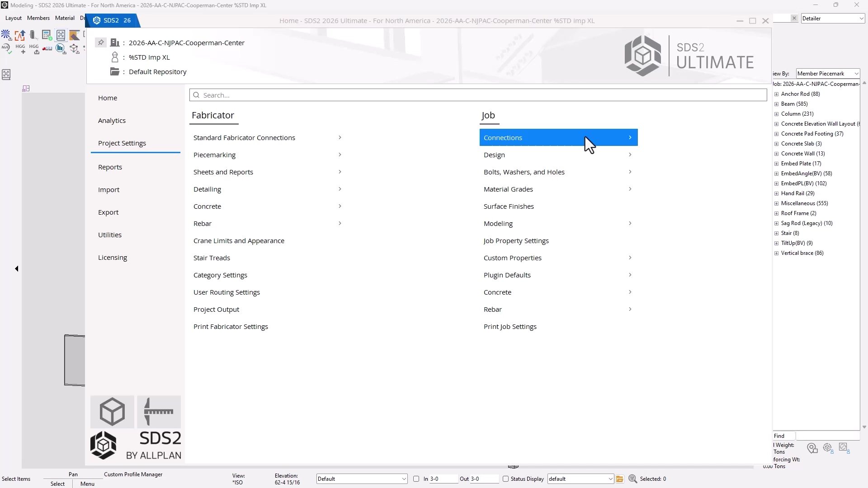The image size is (868, 488).
Task: Select Project Settings in sidebar
Action: pos(122,143)
